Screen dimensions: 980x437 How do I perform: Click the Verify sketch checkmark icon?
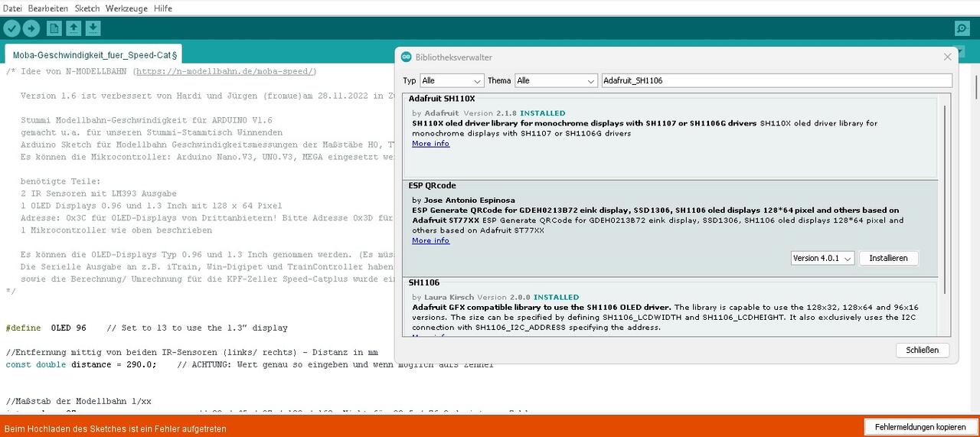click(x=11, y=28)
